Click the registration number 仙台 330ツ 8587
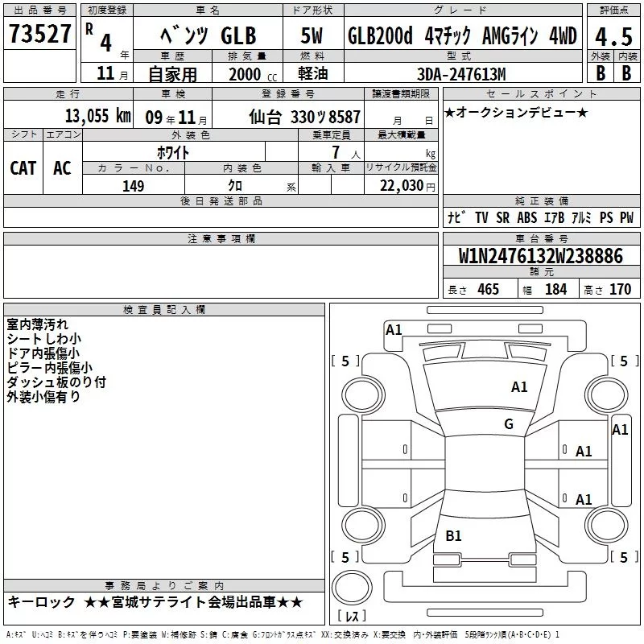The height and width of the screenshot is (644, 644). tap(305, 116)
